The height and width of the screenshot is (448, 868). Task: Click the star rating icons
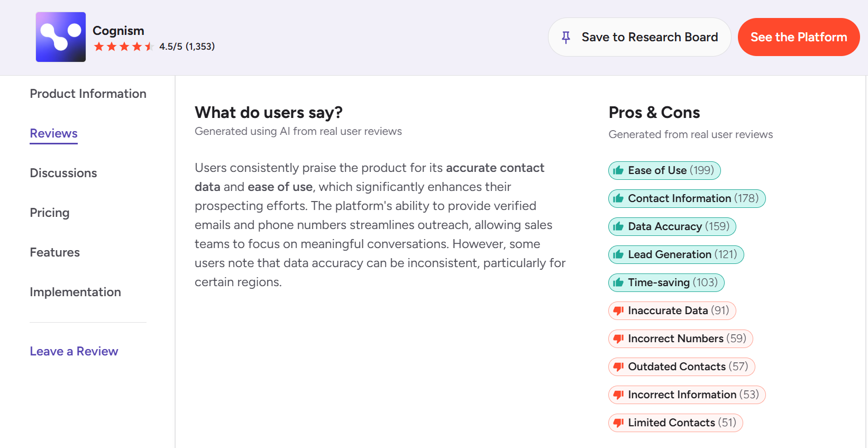pyautogui.click(x=124, y=47)
